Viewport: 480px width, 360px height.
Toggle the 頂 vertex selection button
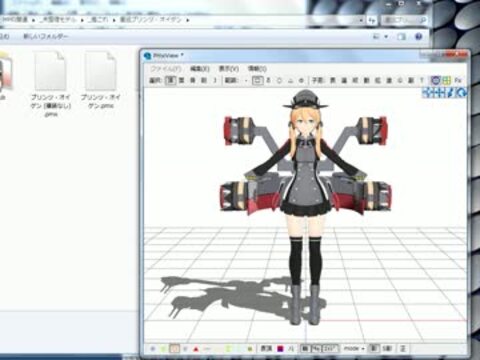(x=171, y=80)
